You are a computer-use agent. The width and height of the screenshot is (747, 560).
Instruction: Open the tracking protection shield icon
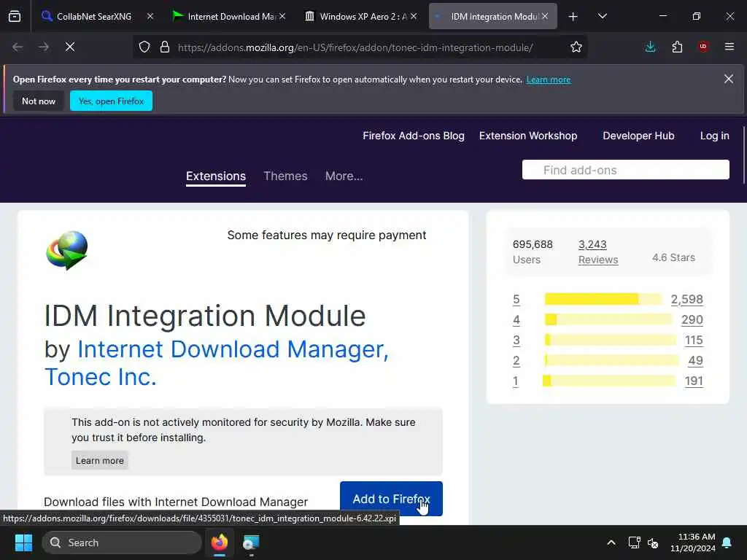click(144, 47)
